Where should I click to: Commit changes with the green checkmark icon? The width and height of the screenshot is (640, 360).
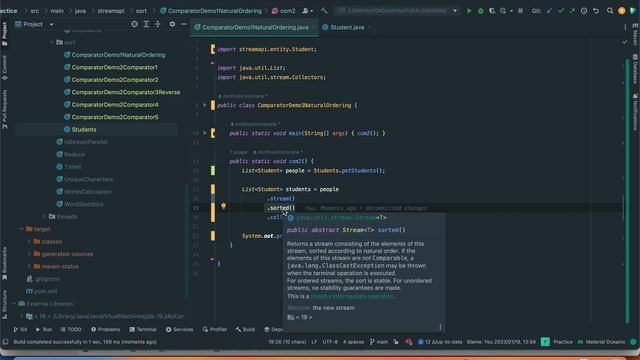pos(561,11)
